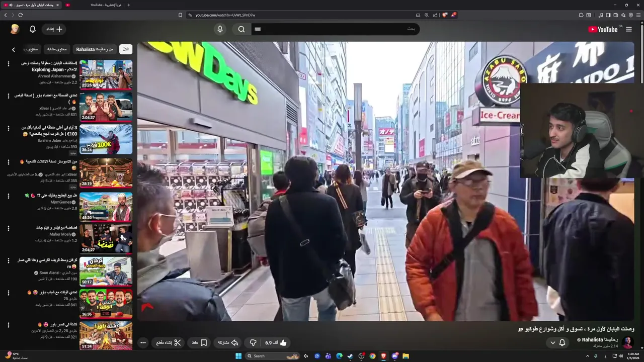Image resolution: width=644 pixels, height=362 pixels.
Task: Open the browser extensions puzzle icon
Action: point(581,15)
